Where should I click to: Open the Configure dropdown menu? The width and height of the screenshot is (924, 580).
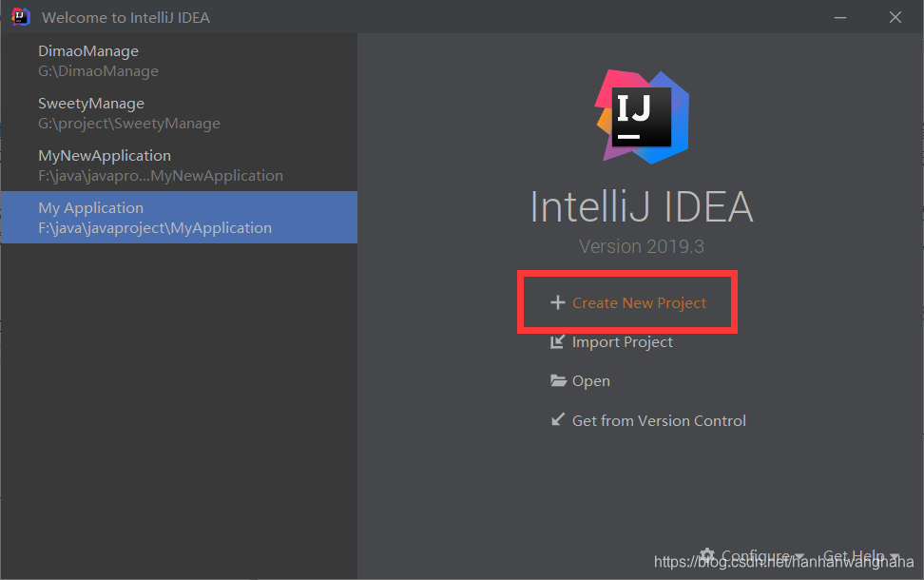(x=762, y=555)
